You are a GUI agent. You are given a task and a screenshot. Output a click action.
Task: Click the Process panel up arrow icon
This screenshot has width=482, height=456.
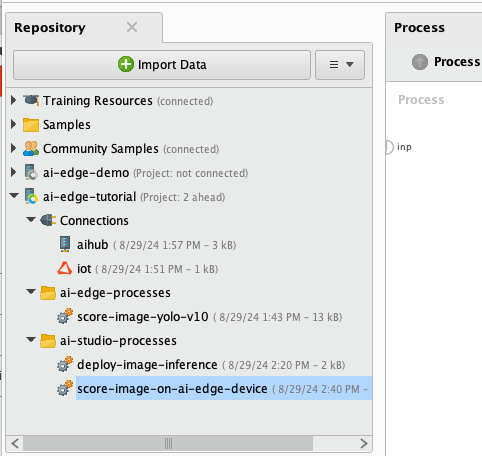(420, 62)
